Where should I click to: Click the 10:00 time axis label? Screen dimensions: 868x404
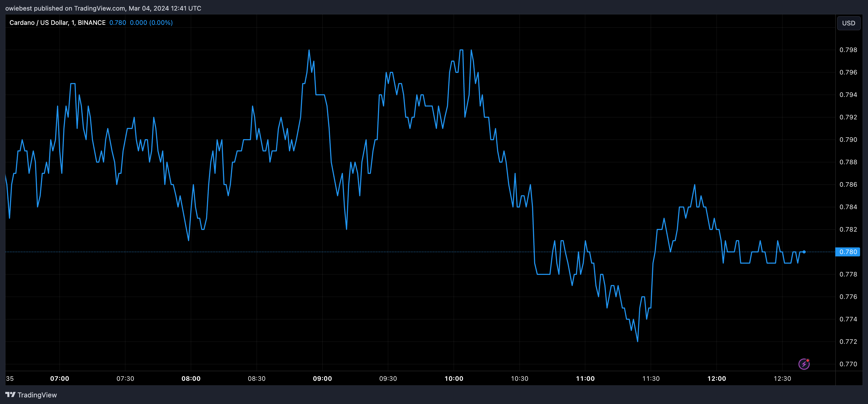tap(454, 378)
